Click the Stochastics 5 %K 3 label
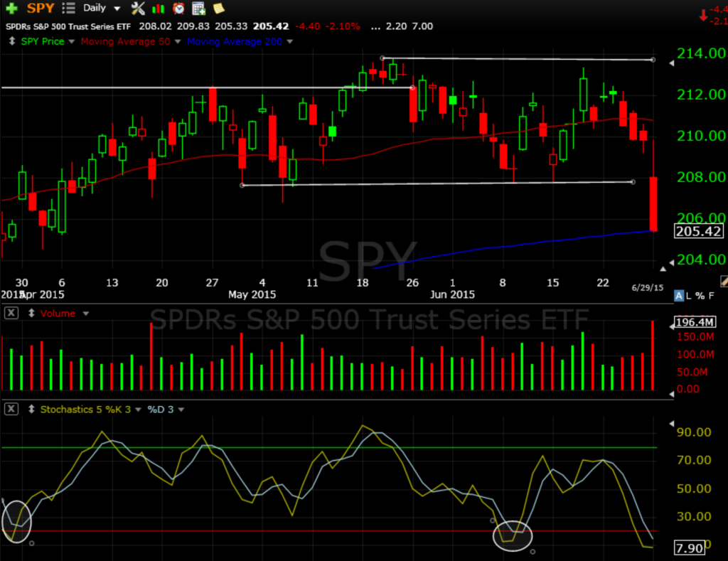 tap(85, 409)
